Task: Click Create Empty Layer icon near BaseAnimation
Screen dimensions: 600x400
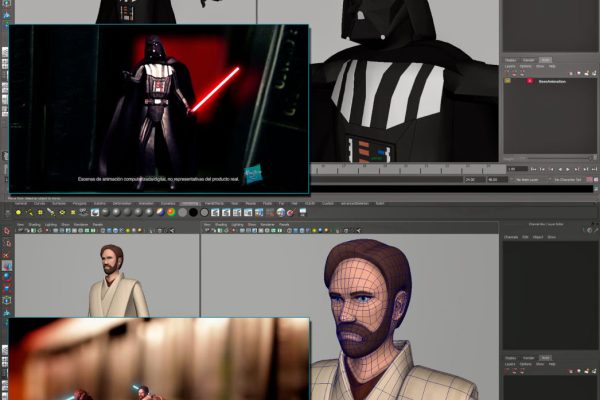Action: 587,73
